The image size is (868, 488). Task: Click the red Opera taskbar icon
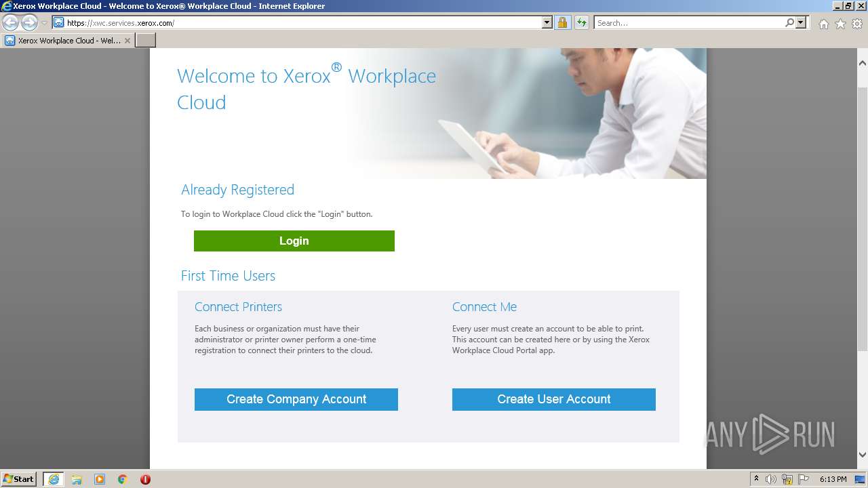(x=145, y=479)
